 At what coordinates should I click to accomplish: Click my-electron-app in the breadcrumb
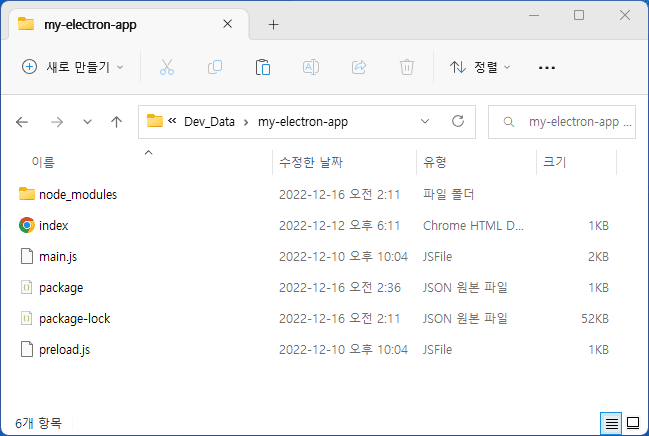coord(303,122)
